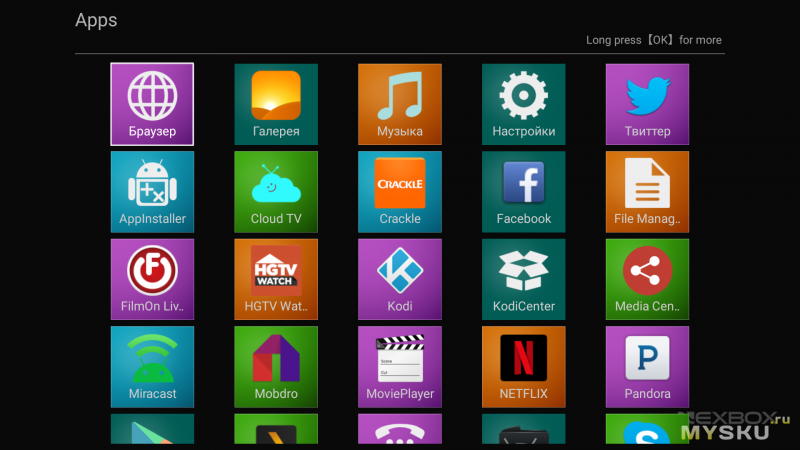800x450 pixels.
Task: Open the File Manager tile
Action: [x=647, y=192]
